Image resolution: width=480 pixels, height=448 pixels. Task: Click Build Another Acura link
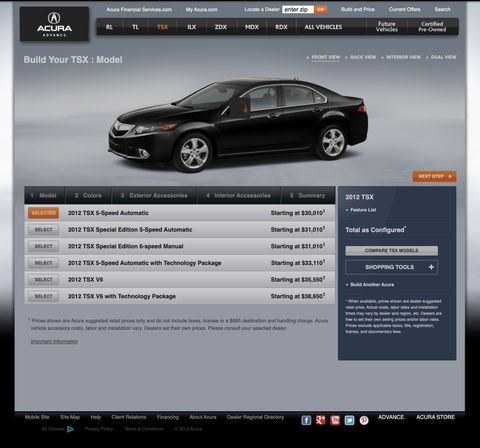[x=372, y=285]
